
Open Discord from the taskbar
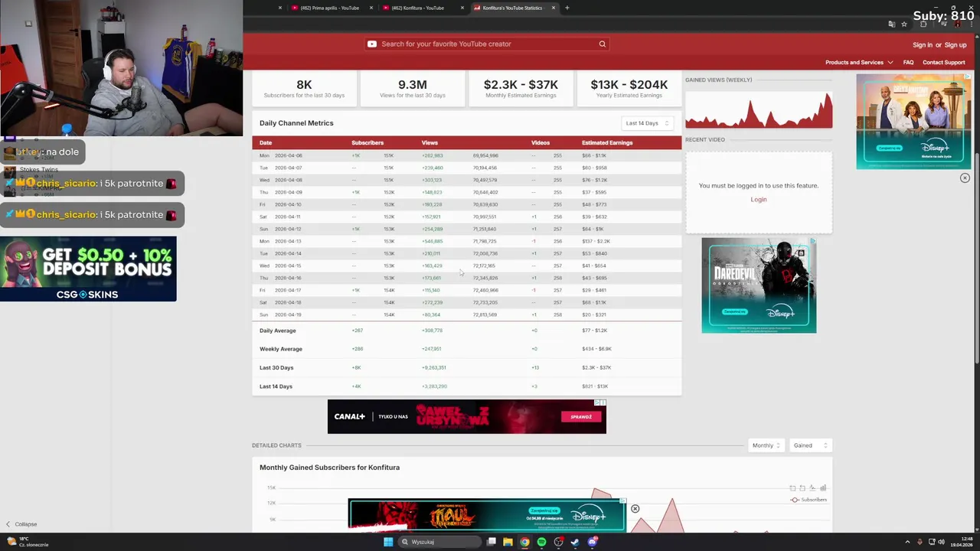tap(592, 542)
